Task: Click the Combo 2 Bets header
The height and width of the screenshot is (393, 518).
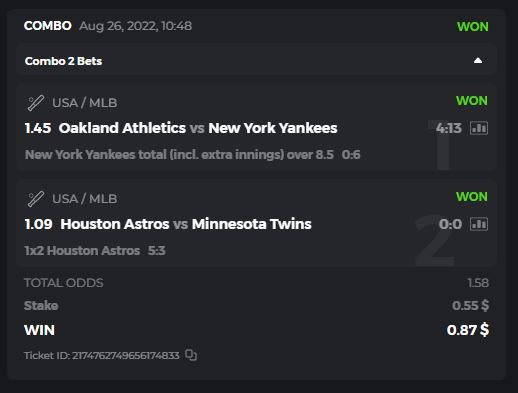Action: coord(63,61)
